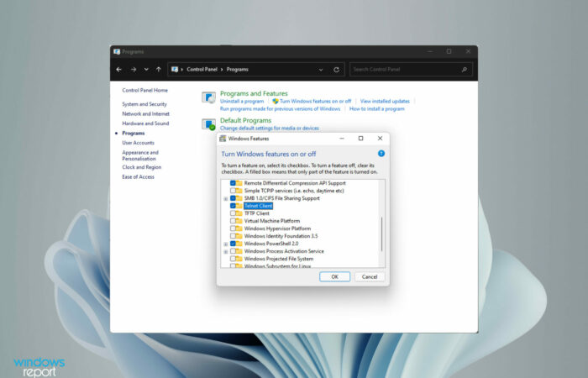Click the Default Programs icon

208,124
